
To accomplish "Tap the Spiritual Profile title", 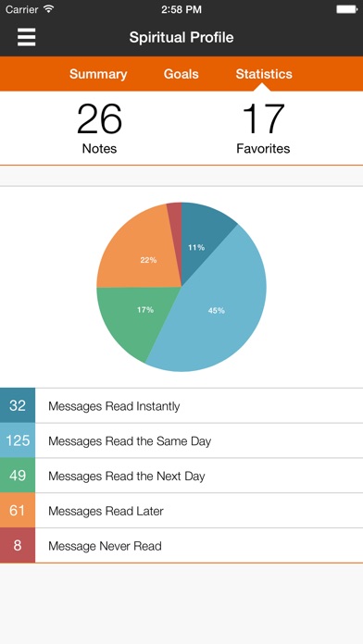I will point(181,37).
